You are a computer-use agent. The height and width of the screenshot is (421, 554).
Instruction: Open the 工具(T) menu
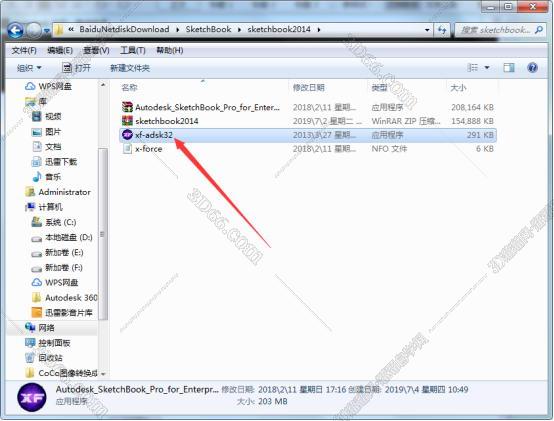132,51
